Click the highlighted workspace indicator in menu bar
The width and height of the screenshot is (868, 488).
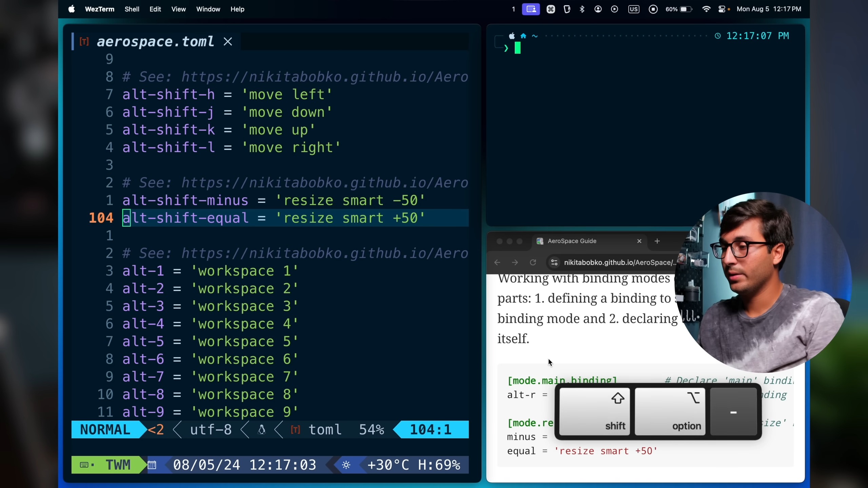coord(531,9)
